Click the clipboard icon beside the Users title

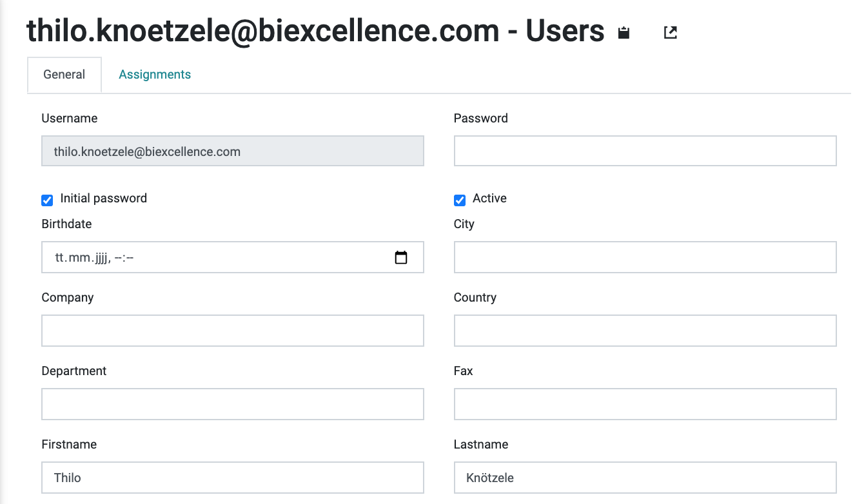point(624,33)
